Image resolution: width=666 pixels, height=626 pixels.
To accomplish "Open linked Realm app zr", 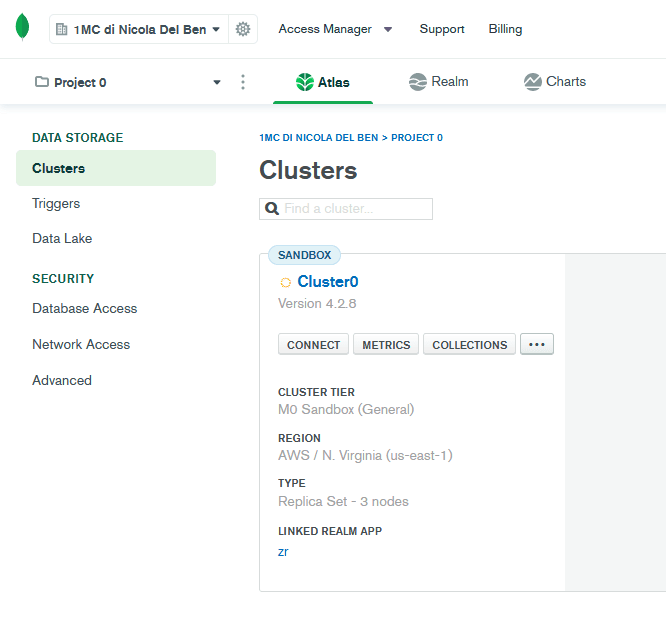I will click(x=283, y=552).
